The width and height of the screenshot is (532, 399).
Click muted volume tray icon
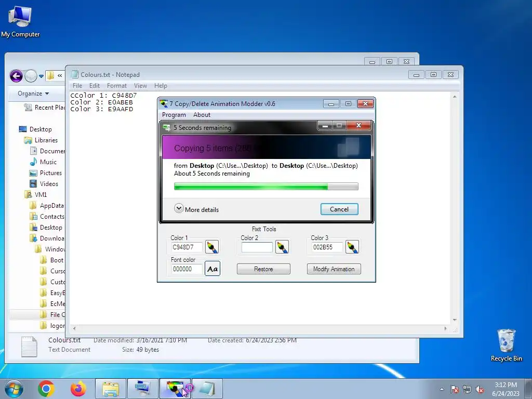pos(480,389)
